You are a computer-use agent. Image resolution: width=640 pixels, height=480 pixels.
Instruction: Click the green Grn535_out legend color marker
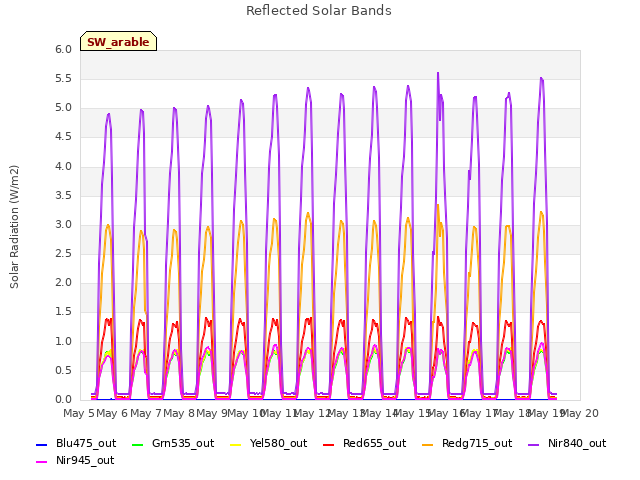click(138, 444)
